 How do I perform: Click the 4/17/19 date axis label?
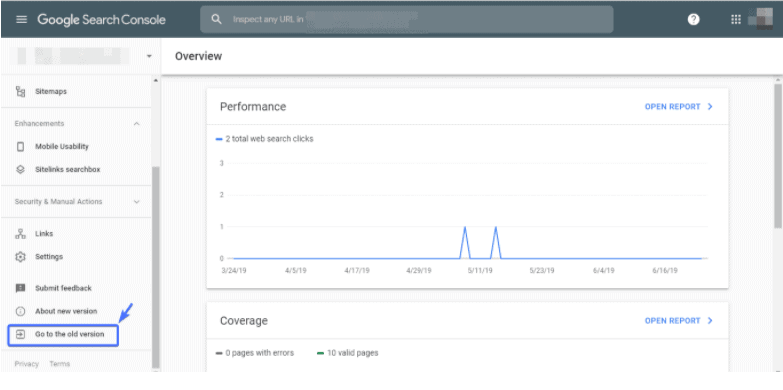point(357,271)
